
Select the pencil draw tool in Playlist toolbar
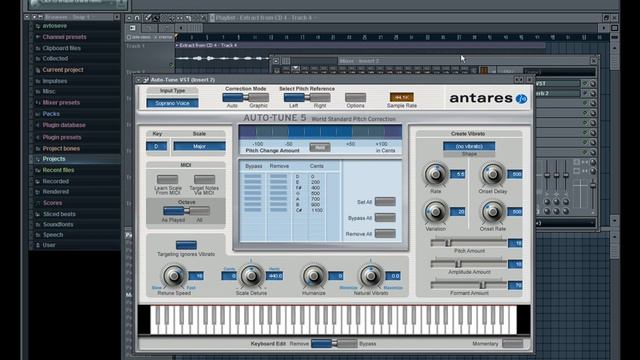[148, 18]
